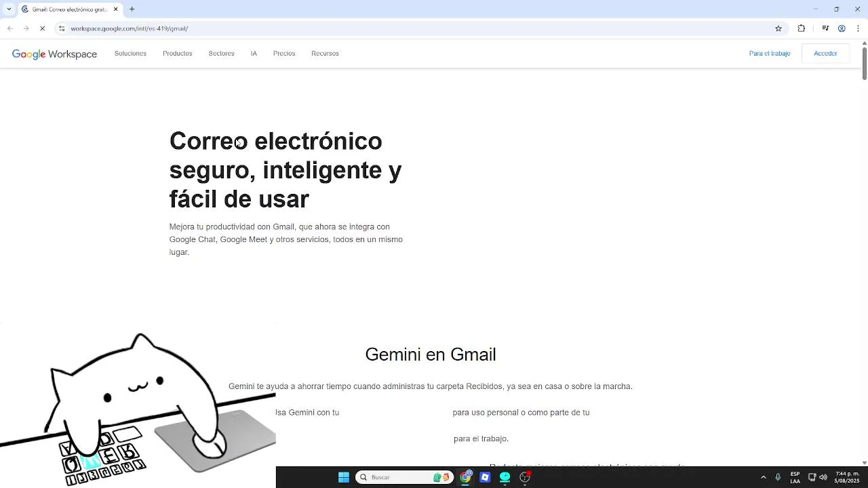Screen dimensions: 868x488
Task: Open teal round app in taskbar
Action: [505, 477]
